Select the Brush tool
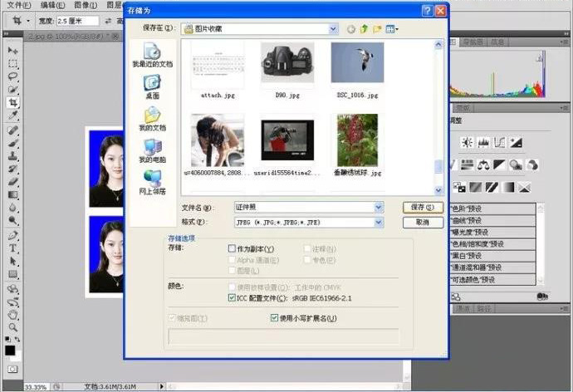573x392 pixels. [12, 143]
